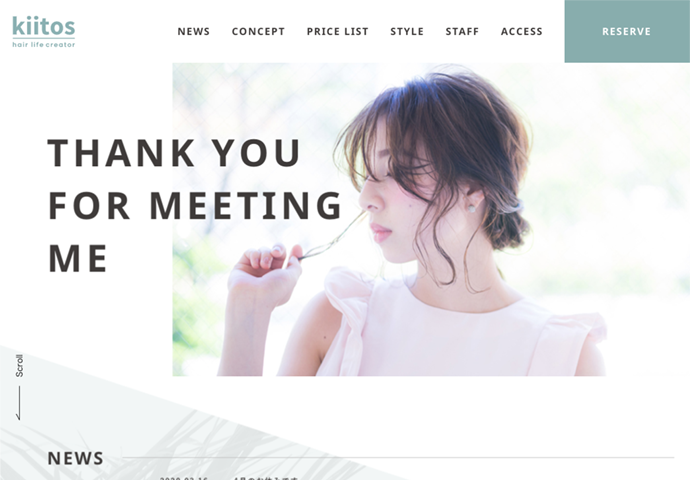Click the 'hair life creator' tagline under the logo
Screen dimensions: 690x480
click(44, 44)
